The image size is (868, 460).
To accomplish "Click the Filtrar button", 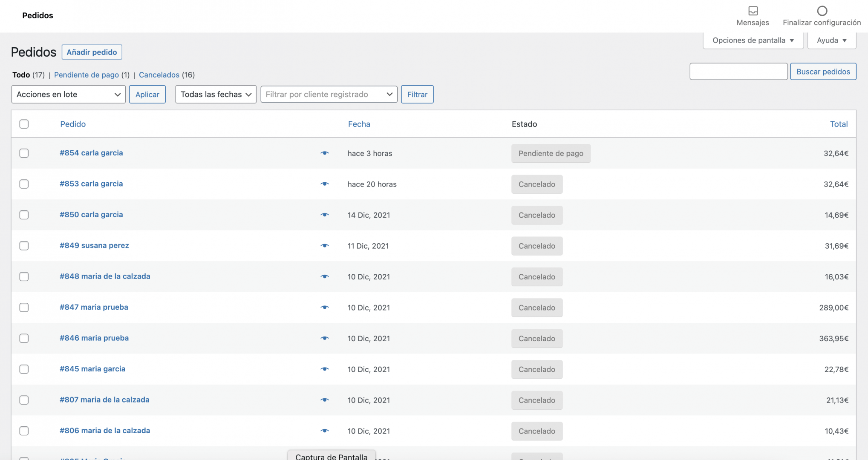I will 417,94.
